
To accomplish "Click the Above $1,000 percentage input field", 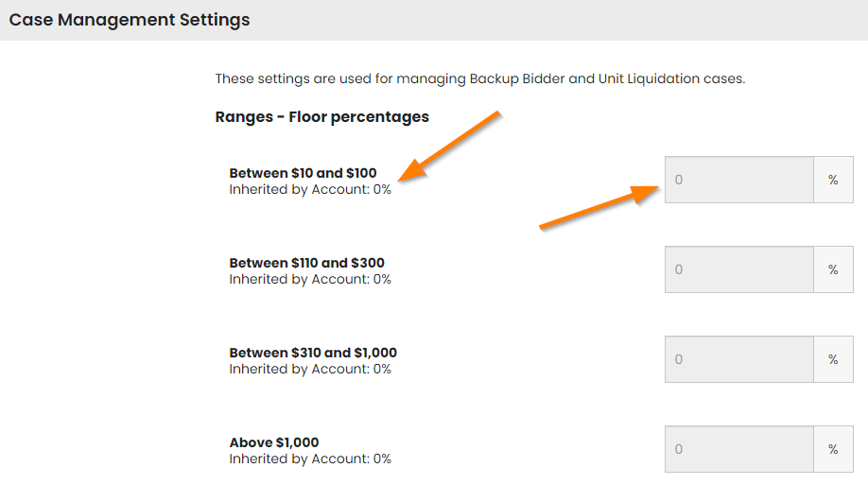I will [739, 449].
